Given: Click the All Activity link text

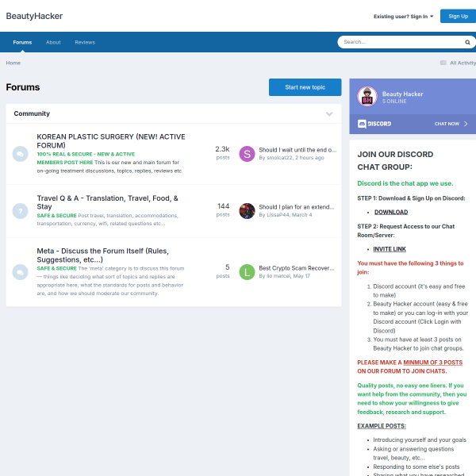Looking at the screenshot, I should [463, 63].
